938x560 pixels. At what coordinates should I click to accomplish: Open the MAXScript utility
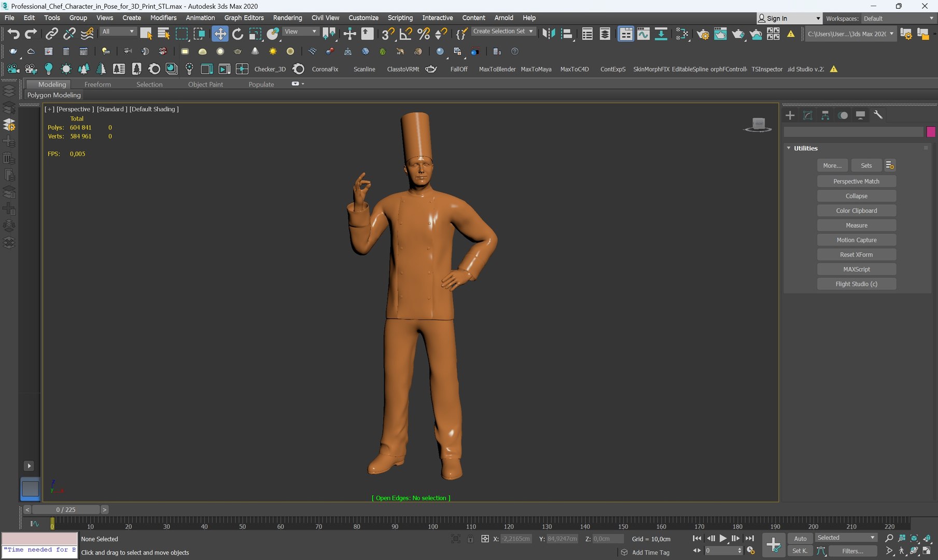tap(857, 269)
